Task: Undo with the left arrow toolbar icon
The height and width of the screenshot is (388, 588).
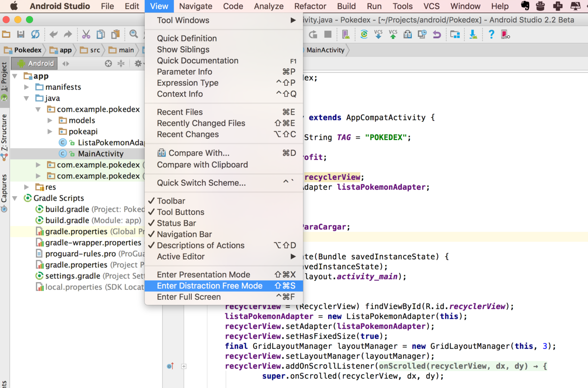Action: [x=53, y=34]
